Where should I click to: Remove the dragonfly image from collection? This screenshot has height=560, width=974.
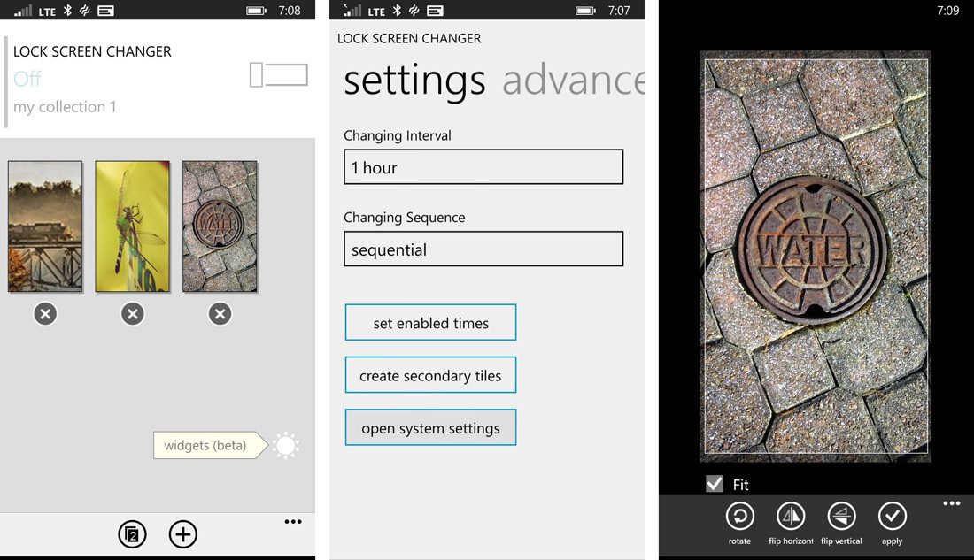(132, 314)
